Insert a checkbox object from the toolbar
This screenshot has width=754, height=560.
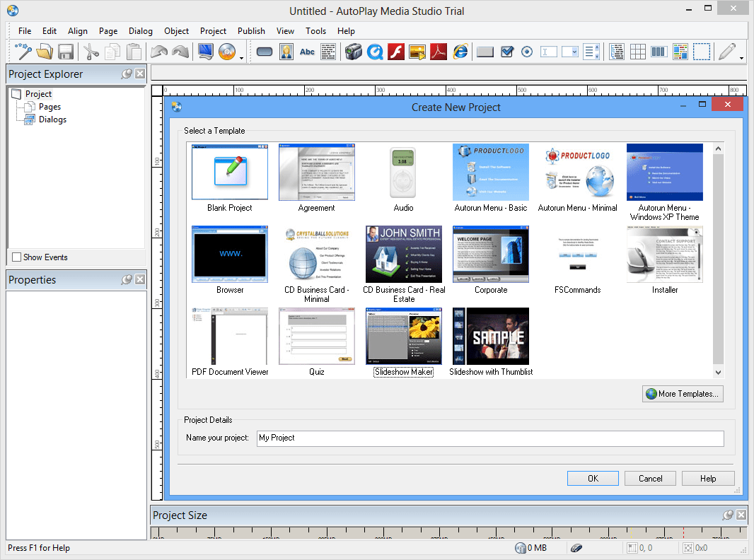tap(506, 51)
